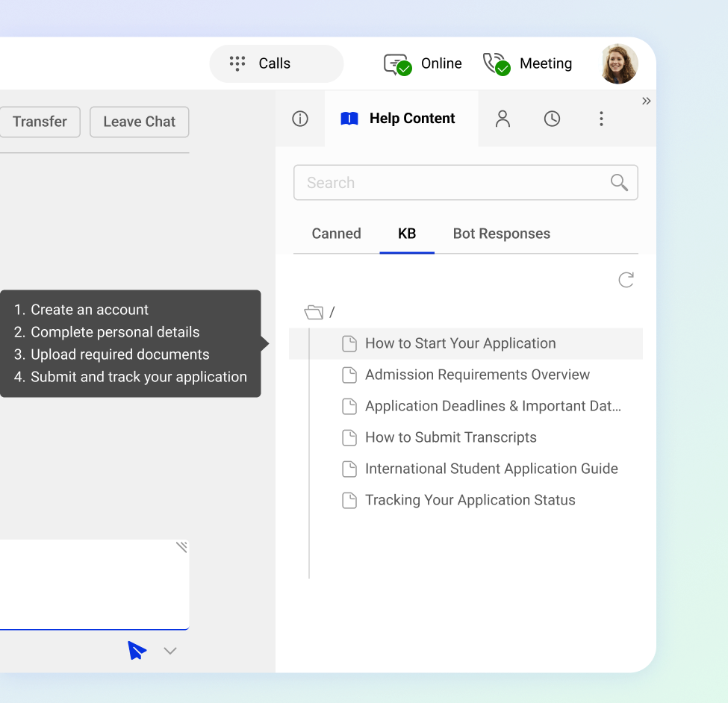The height and width of the screenshot is (703, 728).
Task: Open the history clock icon
Action: click(x=552, y=119)
